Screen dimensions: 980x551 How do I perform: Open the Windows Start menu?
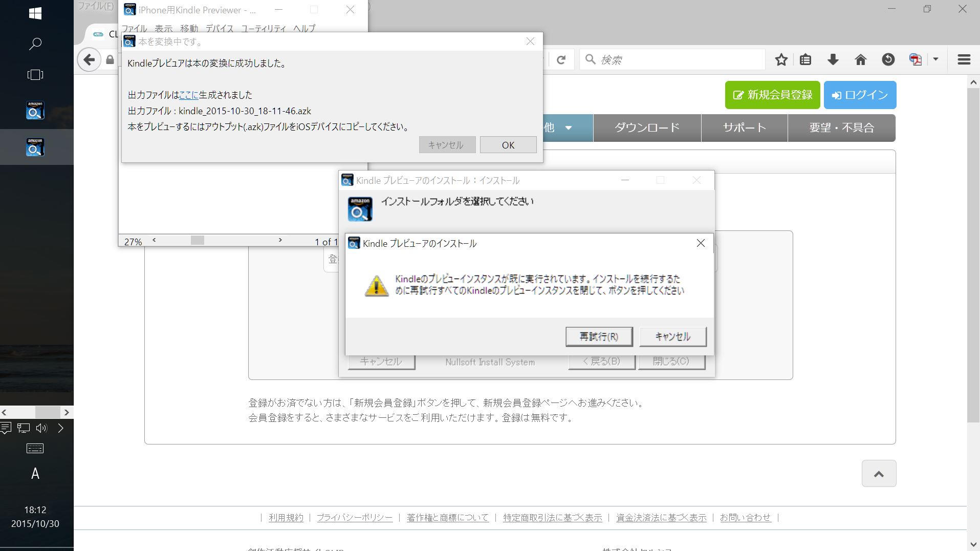(x=35, y=13)
